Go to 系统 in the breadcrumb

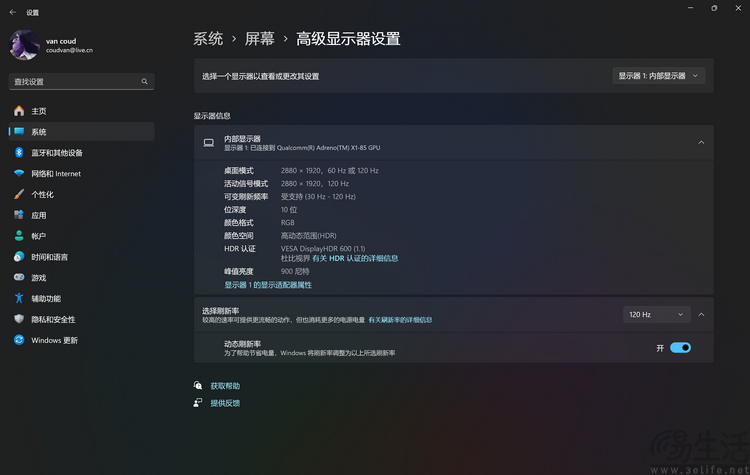pos(208,39)
